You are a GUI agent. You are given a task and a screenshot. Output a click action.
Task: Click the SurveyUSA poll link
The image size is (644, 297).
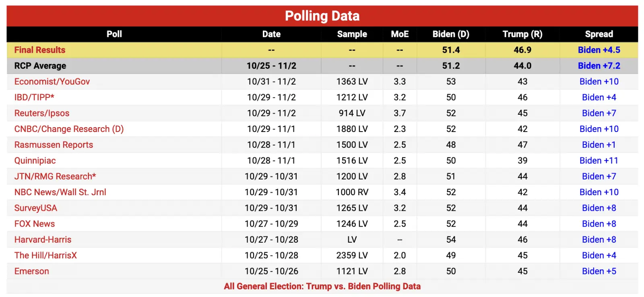pos(36,208)
